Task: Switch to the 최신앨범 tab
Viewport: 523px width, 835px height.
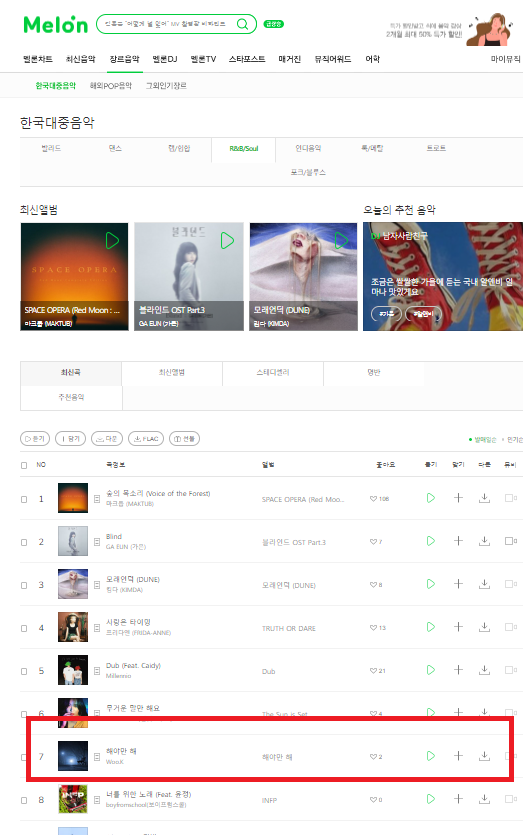Action: pos(171,372)
